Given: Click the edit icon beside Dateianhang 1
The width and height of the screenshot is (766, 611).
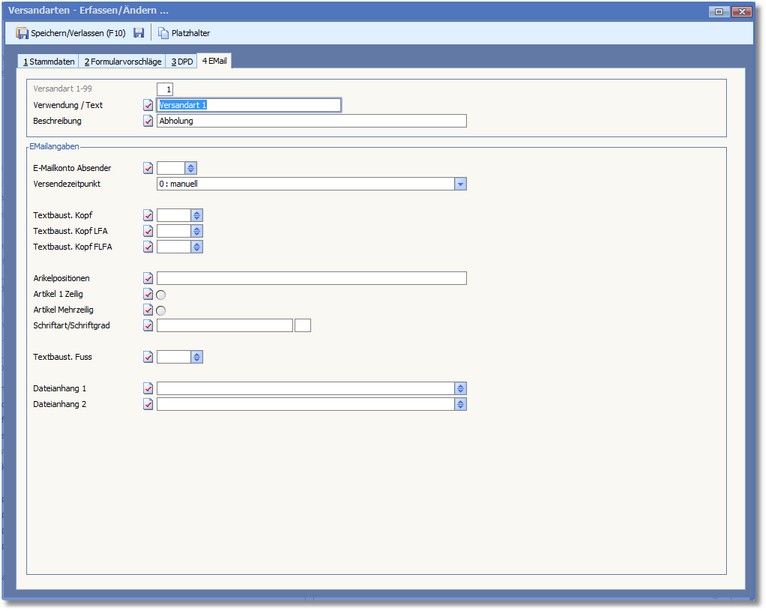Looking at the screenshot, I should (x=149, y=388).
